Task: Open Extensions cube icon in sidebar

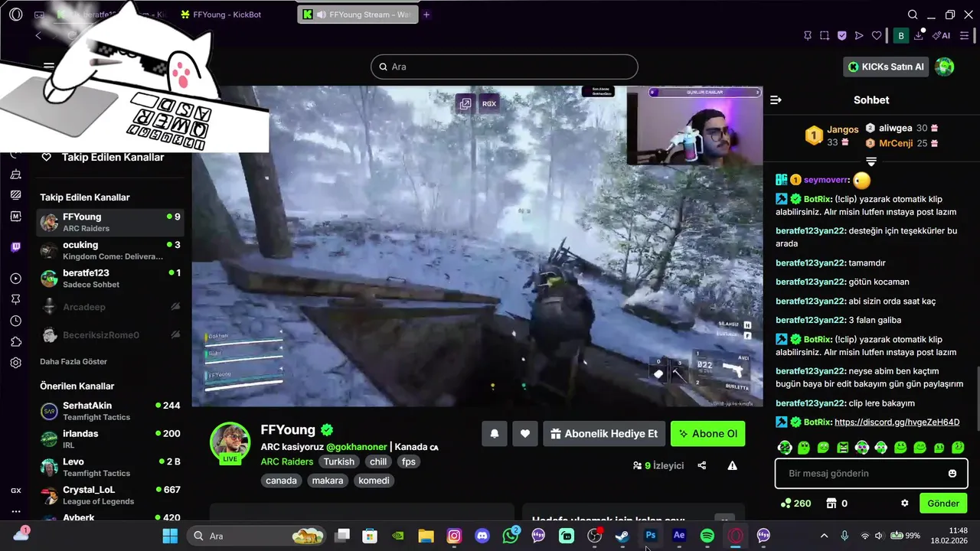Action: point(16,341)
